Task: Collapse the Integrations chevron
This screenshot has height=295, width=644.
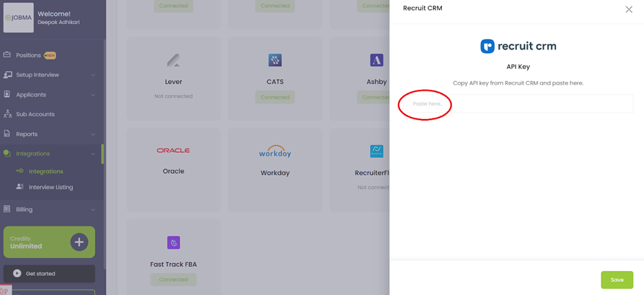Action: 93,154
